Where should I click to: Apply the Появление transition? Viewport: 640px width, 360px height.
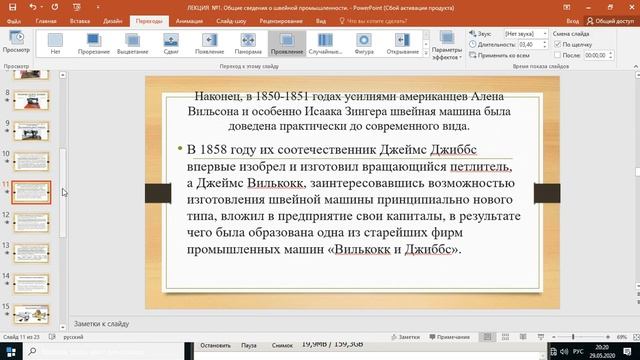click(209, 43)
